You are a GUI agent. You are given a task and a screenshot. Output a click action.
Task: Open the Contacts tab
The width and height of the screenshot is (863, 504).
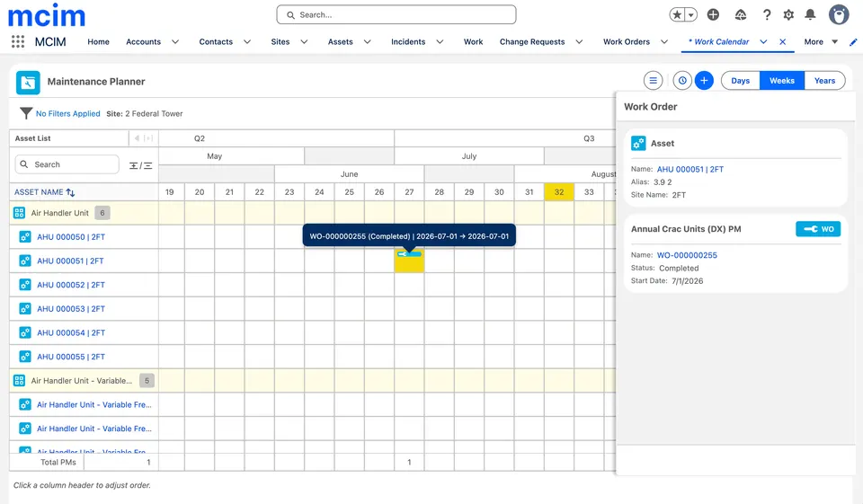tap(216, 42)
